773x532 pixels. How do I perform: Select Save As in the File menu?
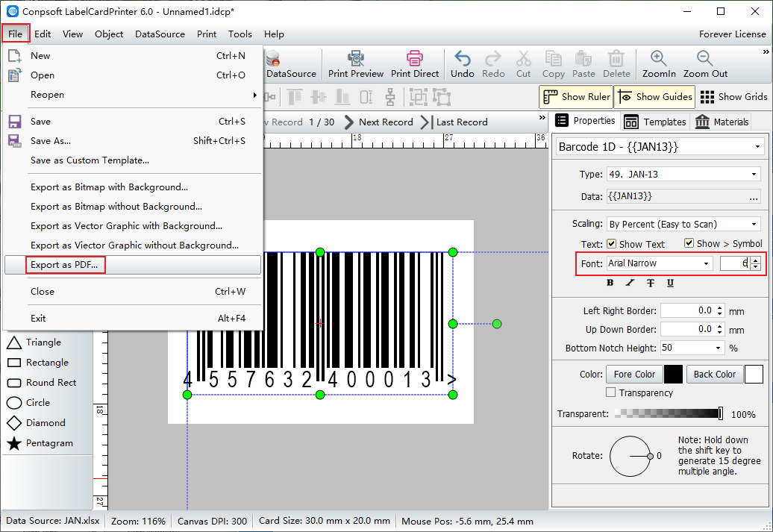point(133,141)
